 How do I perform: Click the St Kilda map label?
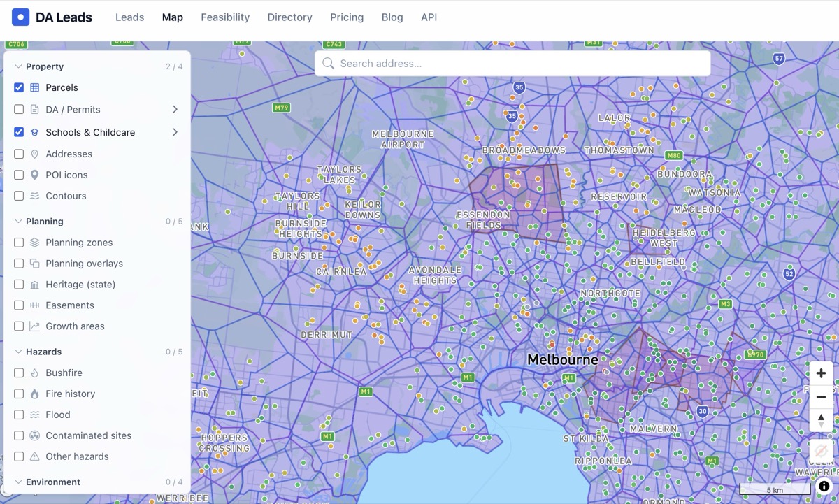tap(586, 439)
